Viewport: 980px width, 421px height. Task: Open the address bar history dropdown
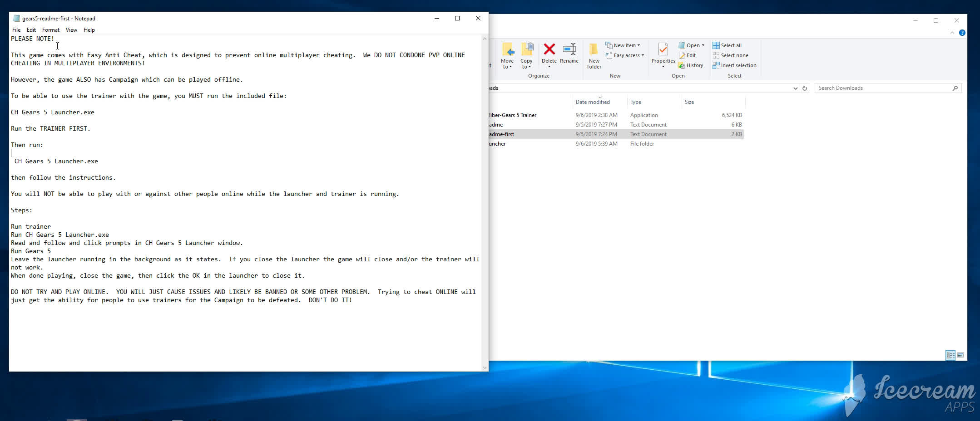click(795, 88)
